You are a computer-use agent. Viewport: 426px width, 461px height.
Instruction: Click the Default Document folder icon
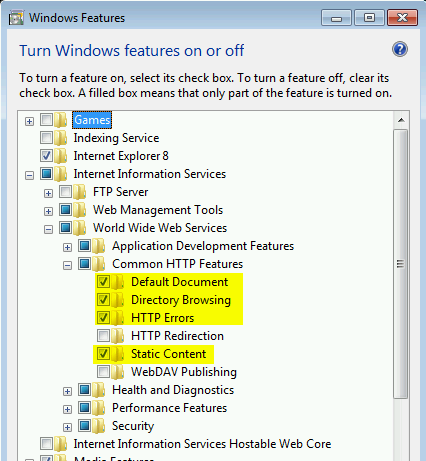118,282
